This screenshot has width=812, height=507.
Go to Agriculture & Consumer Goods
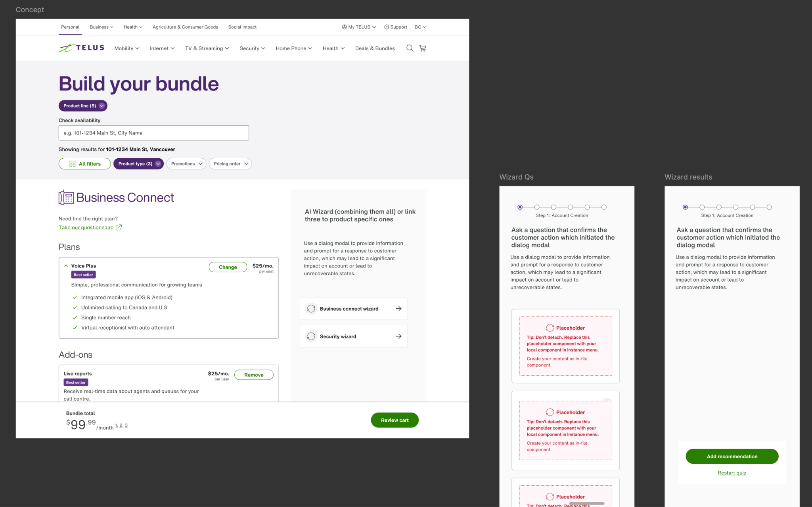tap(185, 27)
